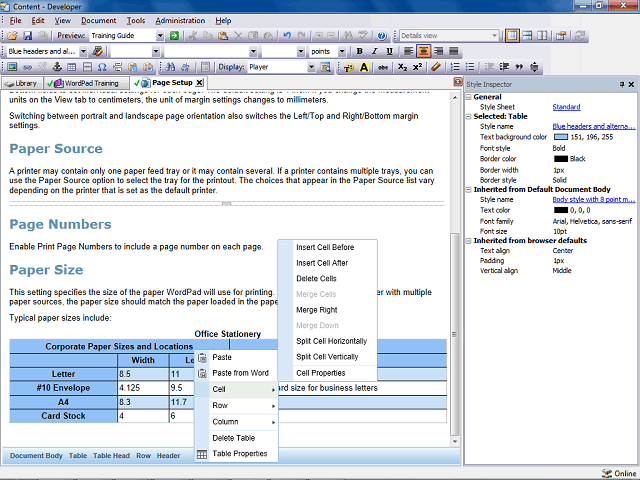
Task: Click the Insert Anchor icon
Action: (x=57, y=67)
